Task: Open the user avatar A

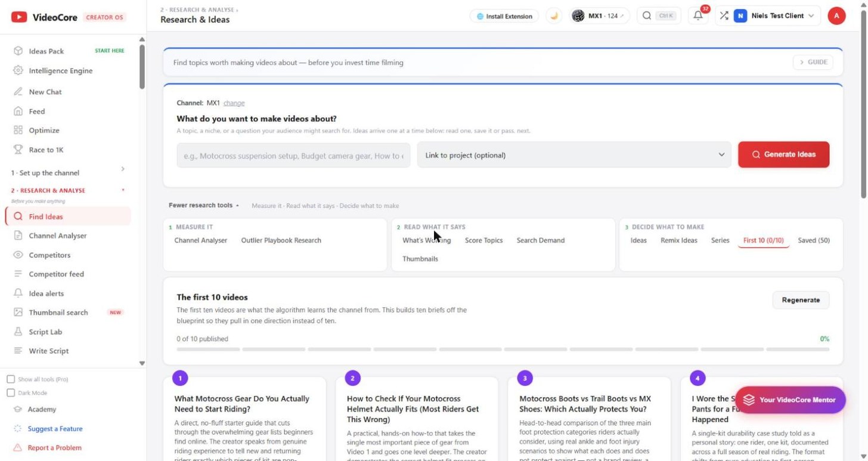Action: pos(836,16)
